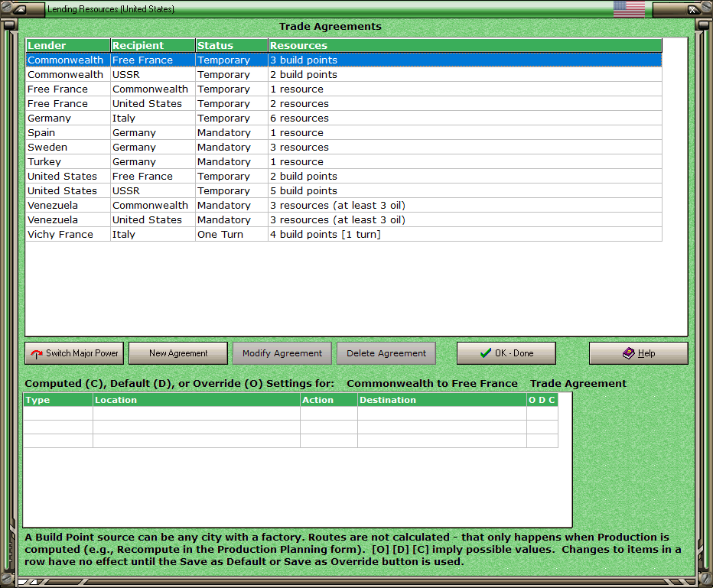The image size is (713, 588).
Task: Click the New Agreement button
Action: (x=178, y=353)
